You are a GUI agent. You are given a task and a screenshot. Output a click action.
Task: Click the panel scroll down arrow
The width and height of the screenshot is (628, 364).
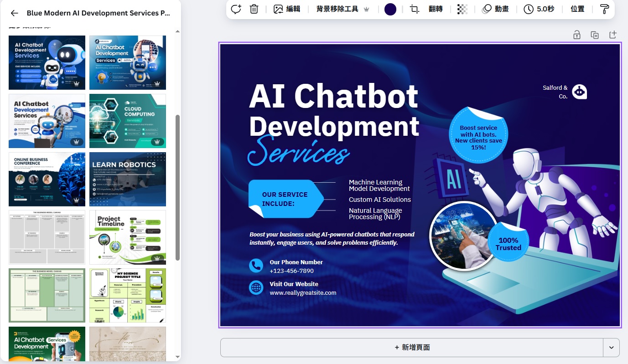coord(178,357)
